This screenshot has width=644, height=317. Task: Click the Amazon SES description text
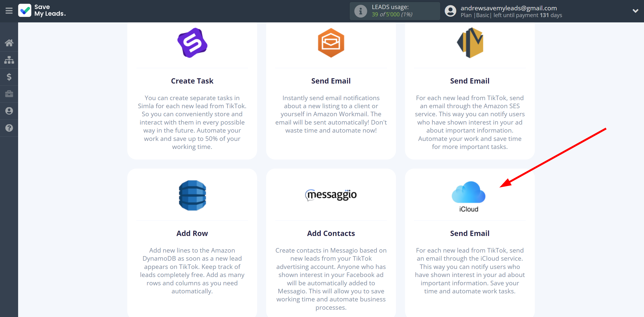[x=470, y=122]
